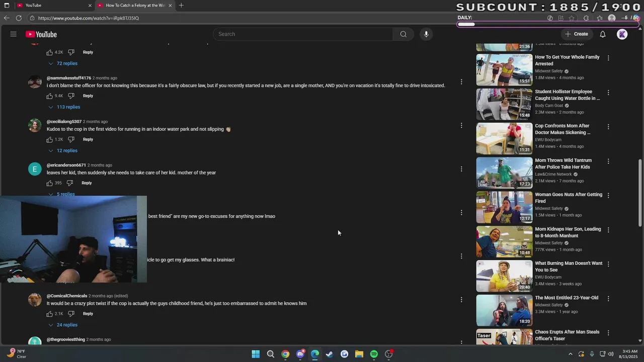Image resolution: width=644 pixels, height=362 pixels.
Task: Dislike the comment by @cecilialong5307
Action: (x=71, y=139)
